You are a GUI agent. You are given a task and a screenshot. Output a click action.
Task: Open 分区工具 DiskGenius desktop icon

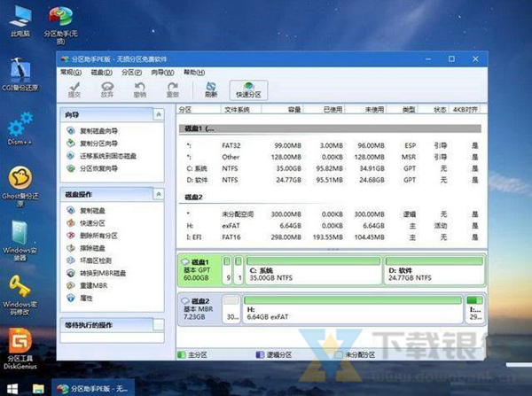click(20, 349)
